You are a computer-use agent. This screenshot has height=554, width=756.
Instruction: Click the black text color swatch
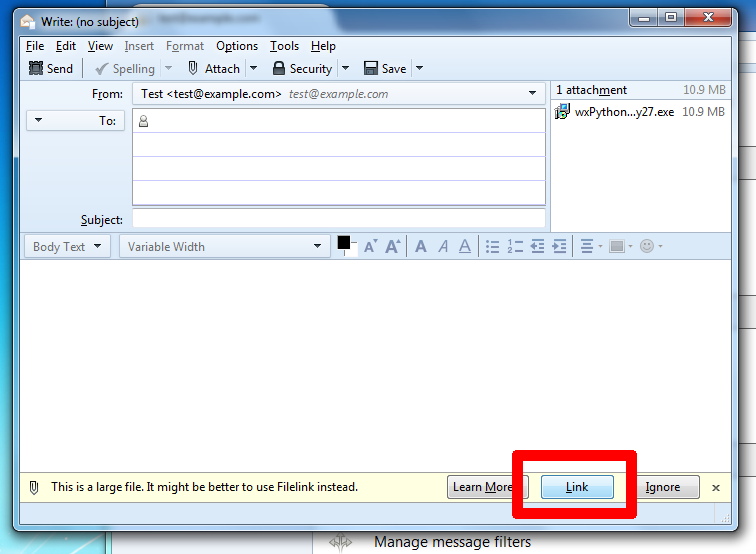[x=344, y=242]
